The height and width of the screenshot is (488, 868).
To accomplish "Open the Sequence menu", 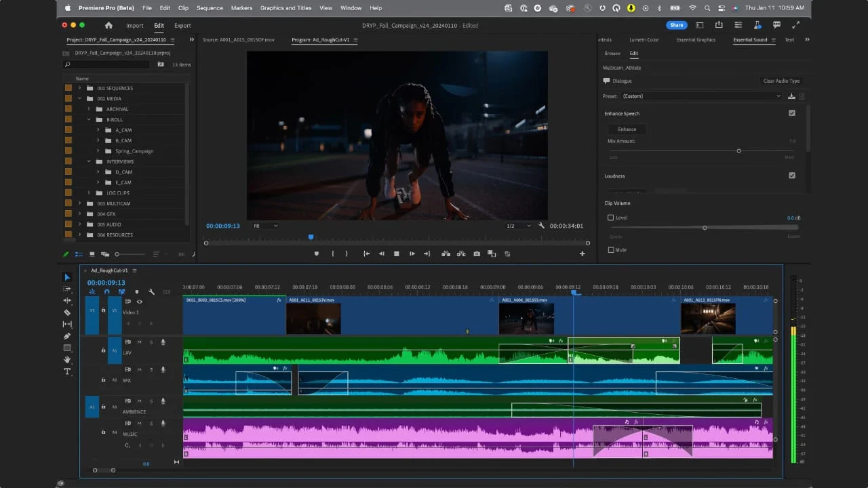I will coord(210,8).
